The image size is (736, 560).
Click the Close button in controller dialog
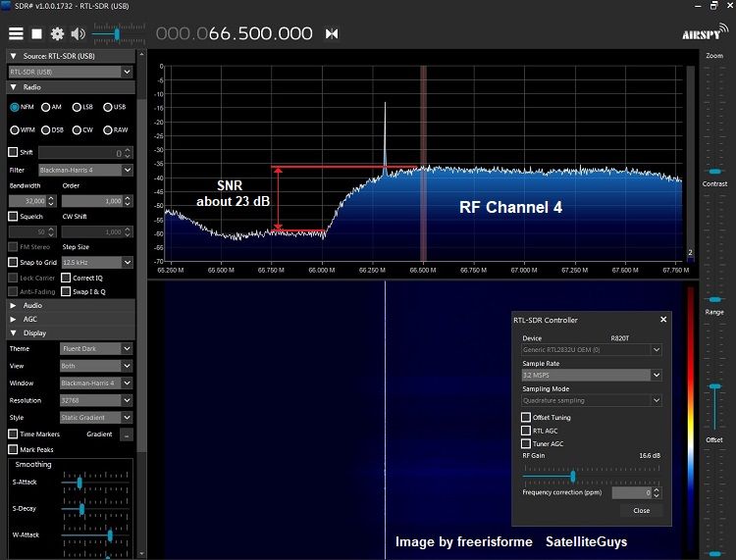pos(641,510)
